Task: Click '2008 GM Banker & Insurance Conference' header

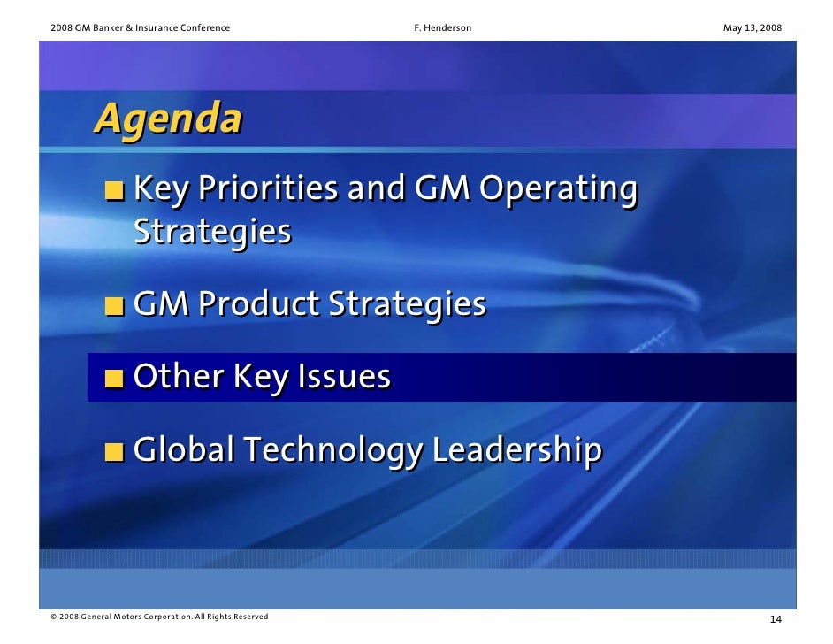Action: click(141, 27)
